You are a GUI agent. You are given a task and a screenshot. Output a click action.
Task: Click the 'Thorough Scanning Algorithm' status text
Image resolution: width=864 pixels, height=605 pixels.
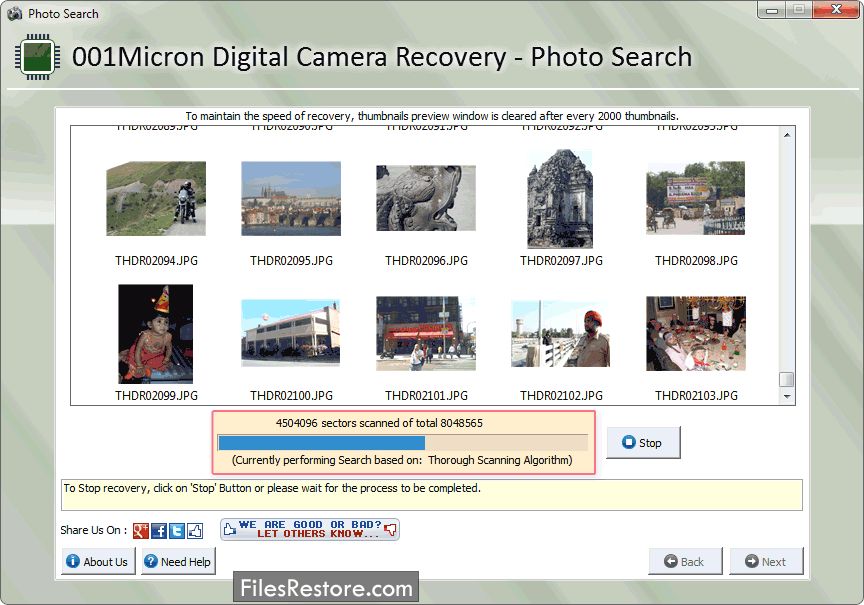500,460
